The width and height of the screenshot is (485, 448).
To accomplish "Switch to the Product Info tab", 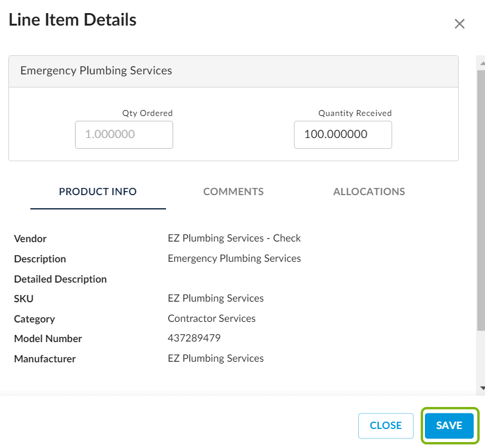I will tap(98, 192).
